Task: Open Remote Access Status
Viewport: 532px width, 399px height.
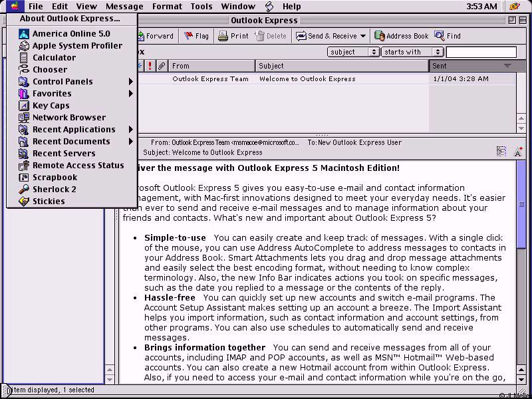Action: pos(72,165)
